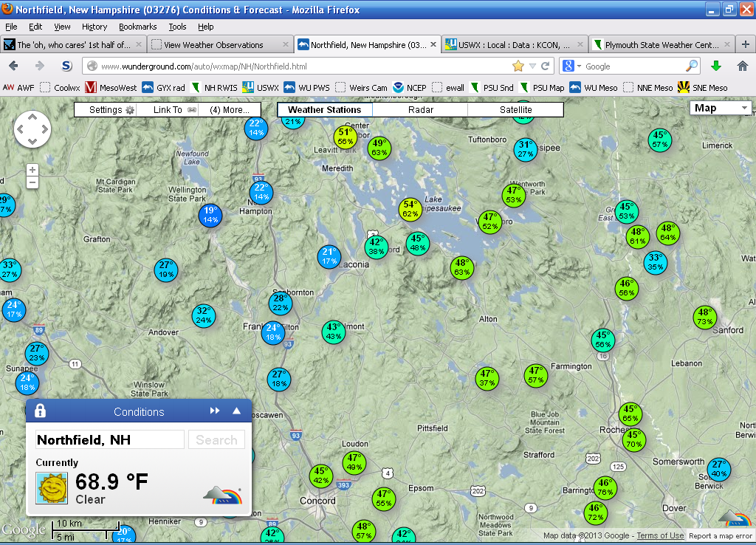The width and height of the screenshot is (756, 545).
Task: Open the PSU Map bookmark
Action: pos(541,88)
